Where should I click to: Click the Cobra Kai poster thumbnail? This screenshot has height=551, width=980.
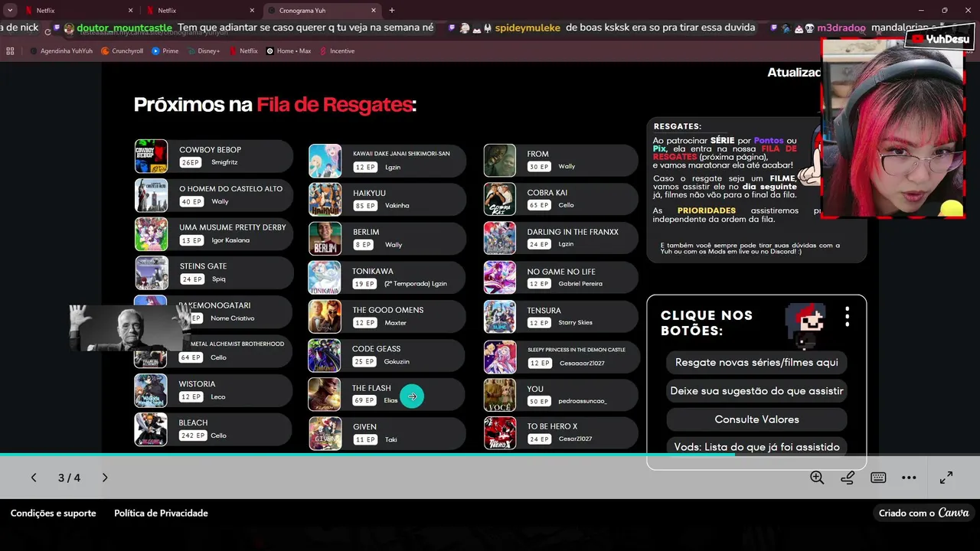coord(500,199)
